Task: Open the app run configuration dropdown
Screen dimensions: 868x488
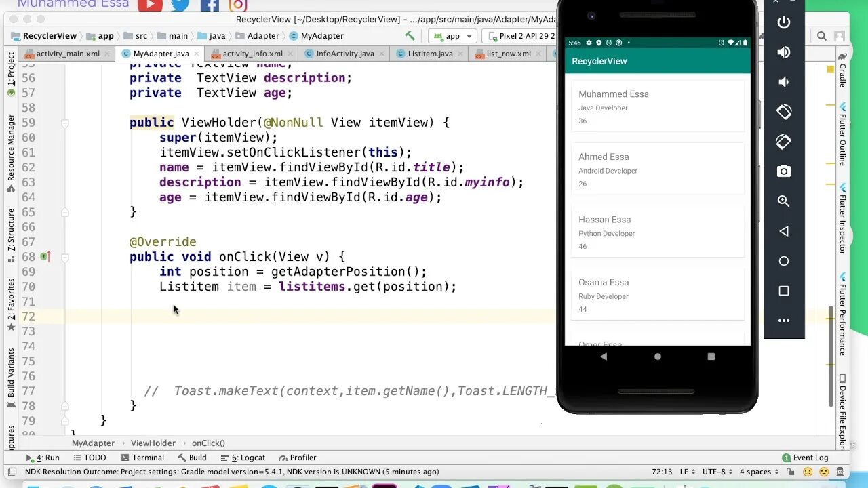Action: tap(453, 36)
